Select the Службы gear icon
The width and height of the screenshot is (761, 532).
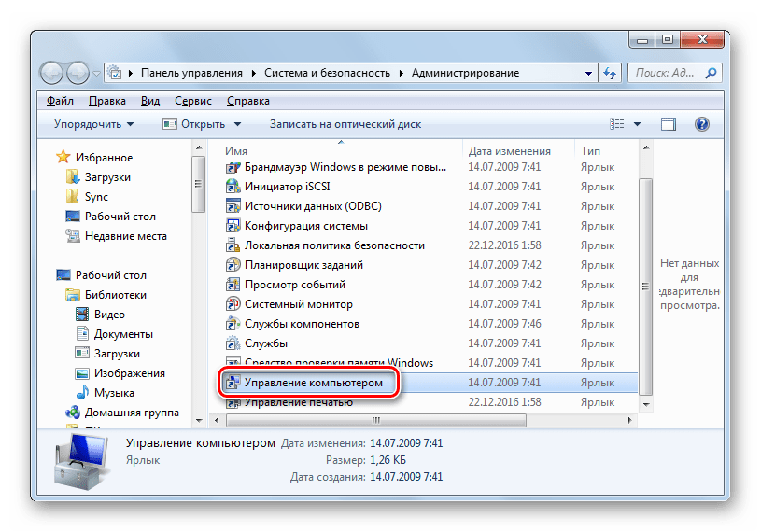point(233,343)
